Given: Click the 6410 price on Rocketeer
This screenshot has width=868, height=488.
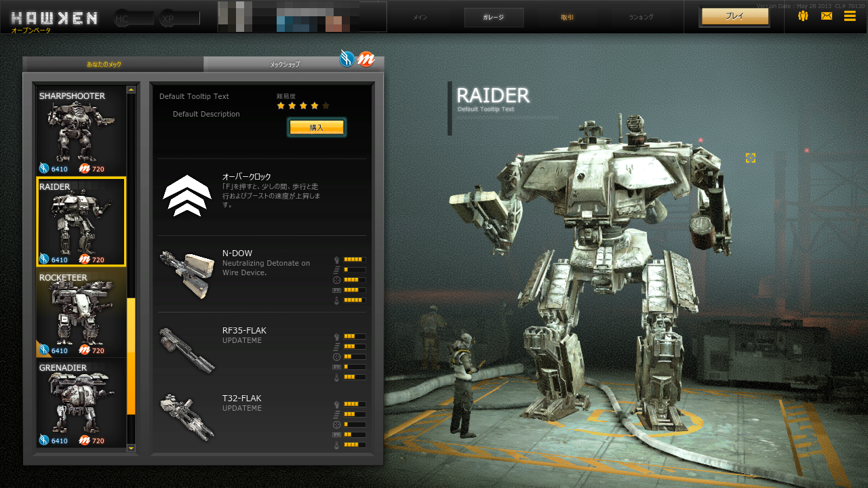Looking at the screenshot, I should tap(60, 350).
